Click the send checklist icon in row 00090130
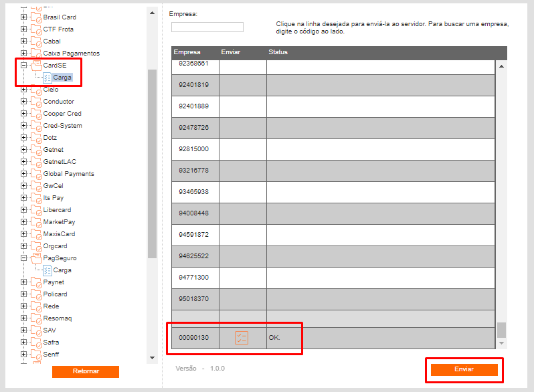The image size is (534, 392). (242, 338)
